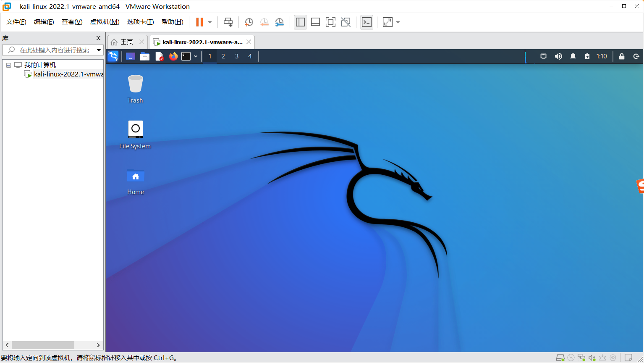Launch the text editor from Kali panel
644x363 pixels.
point(159,56)
